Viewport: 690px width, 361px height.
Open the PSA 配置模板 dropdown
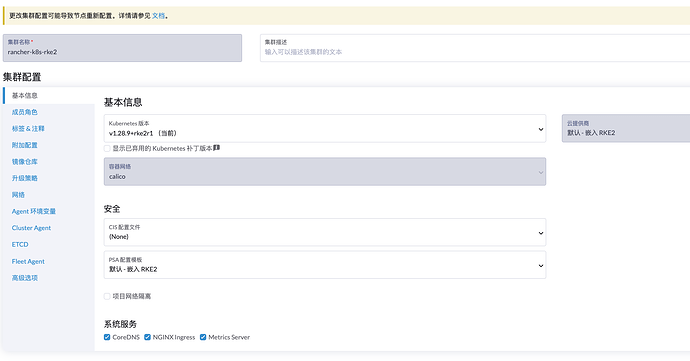click(325, 265)
